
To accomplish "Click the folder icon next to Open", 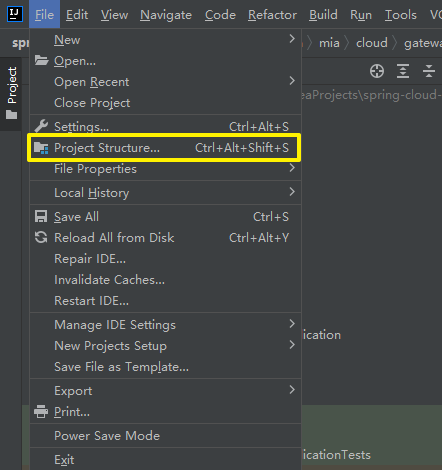I will pyautogui.click(x=41, y=60).
